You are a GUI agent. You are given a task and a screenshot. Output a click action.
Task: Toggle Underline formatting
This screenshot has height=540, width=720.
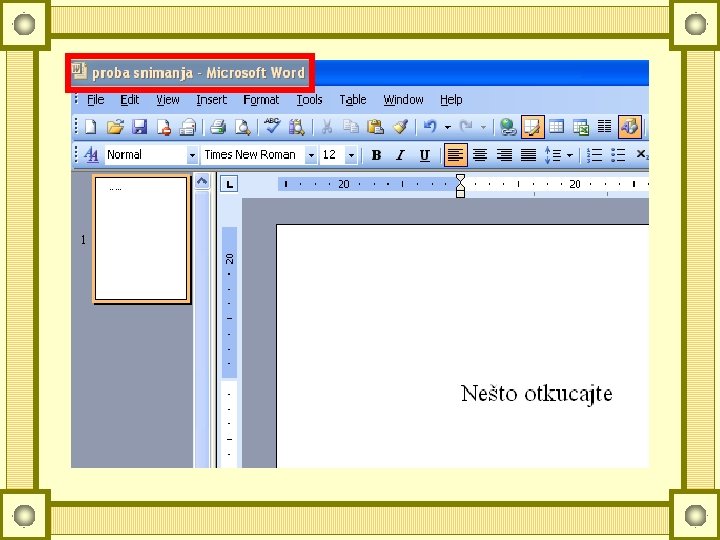pos(425,155)
